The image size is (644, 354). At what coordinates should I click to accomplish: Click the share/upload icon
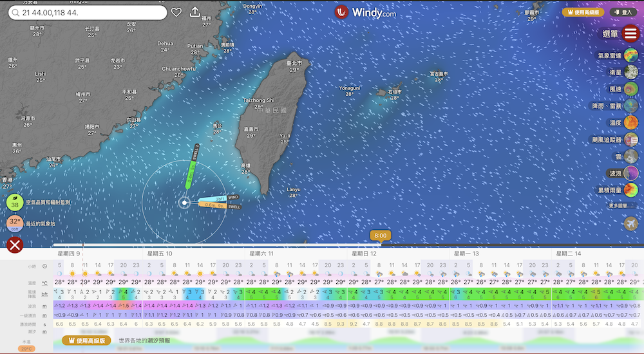click(195, 12)
